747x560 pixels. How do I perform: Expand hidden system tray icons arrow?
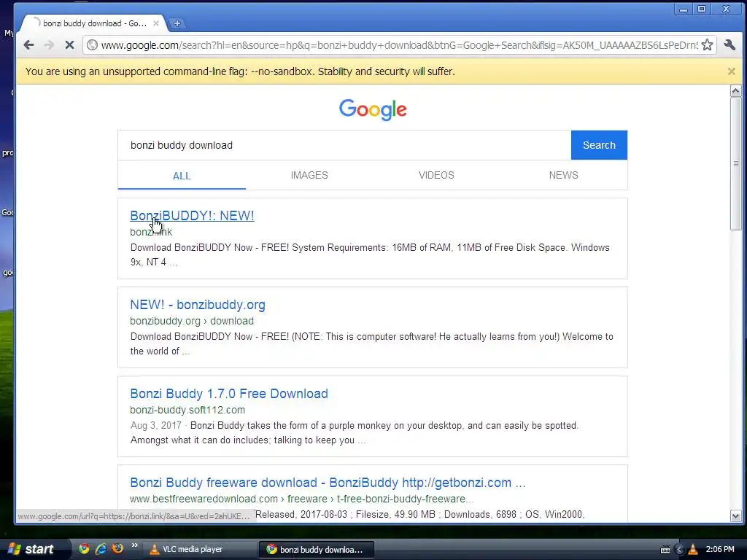click(679, 550)
